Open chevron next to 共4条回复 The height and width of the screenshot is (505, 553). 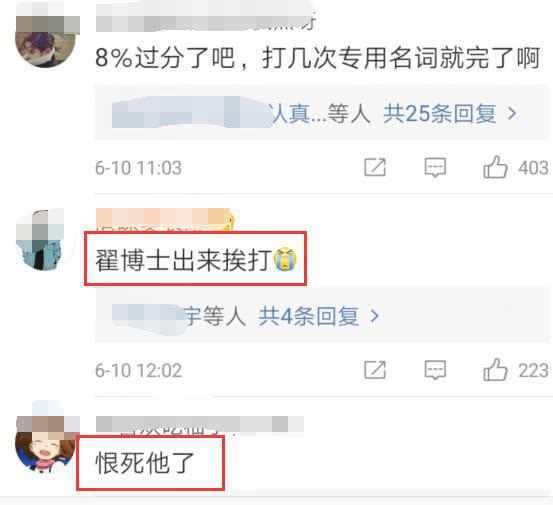[x=375, y=316]
